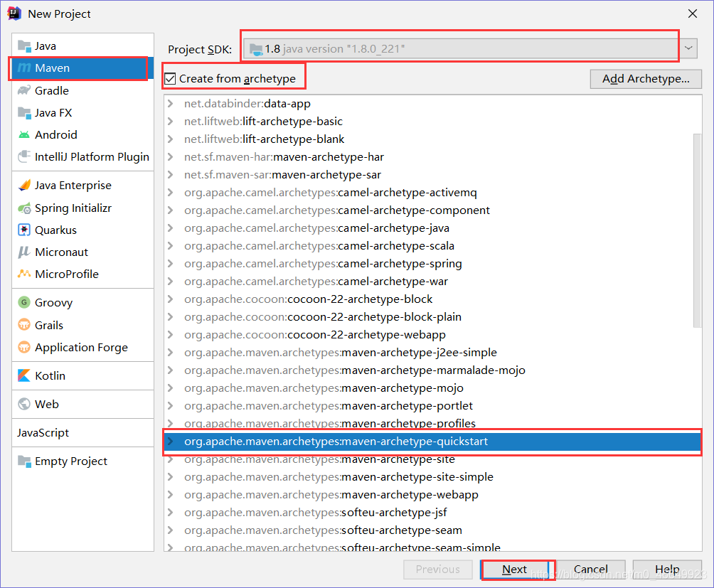The image size is (714, 588).
Task: Click the Project SDK 1.8 field
Action: tap(462, 48)
